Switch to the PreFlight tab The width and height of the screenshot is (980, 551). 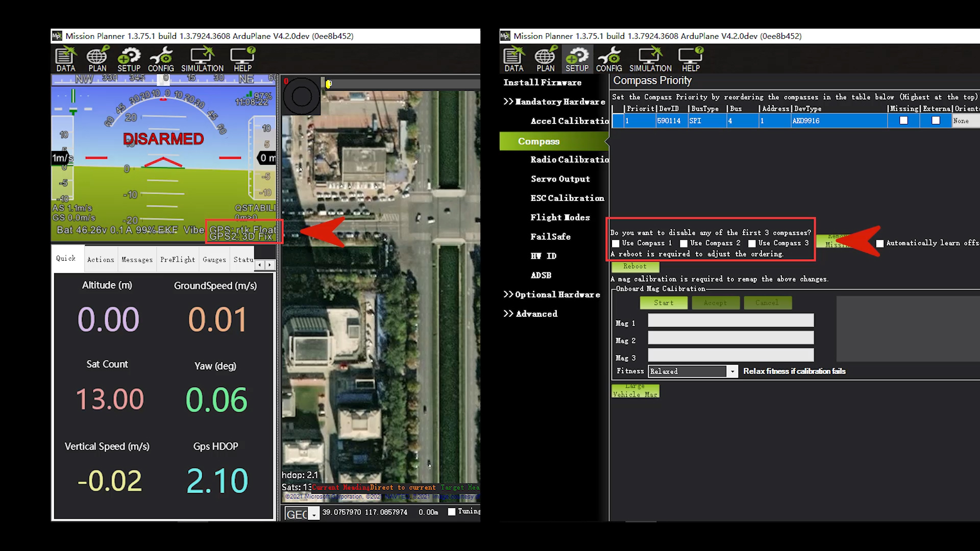coord(178,260)
